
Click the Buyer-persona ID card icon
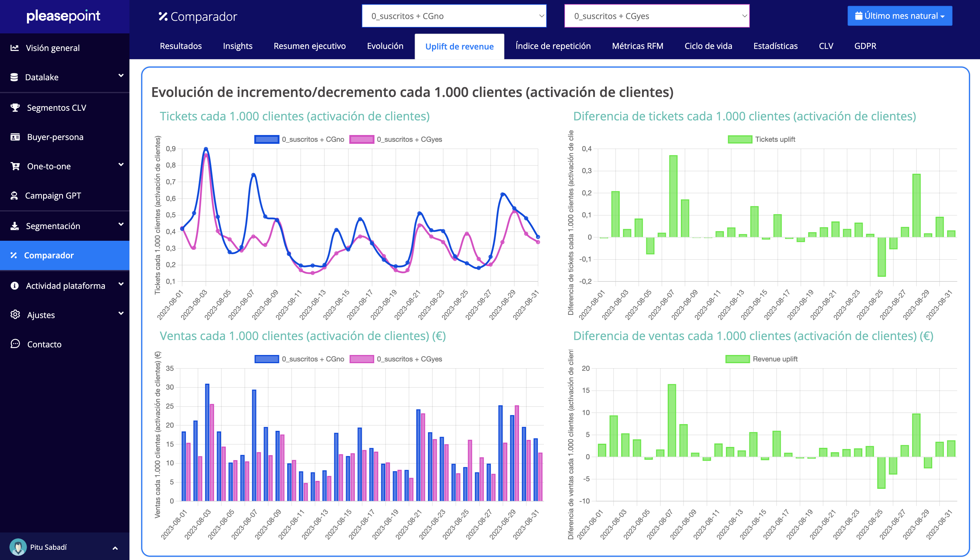pyautogui.click(x=15, y=137)
